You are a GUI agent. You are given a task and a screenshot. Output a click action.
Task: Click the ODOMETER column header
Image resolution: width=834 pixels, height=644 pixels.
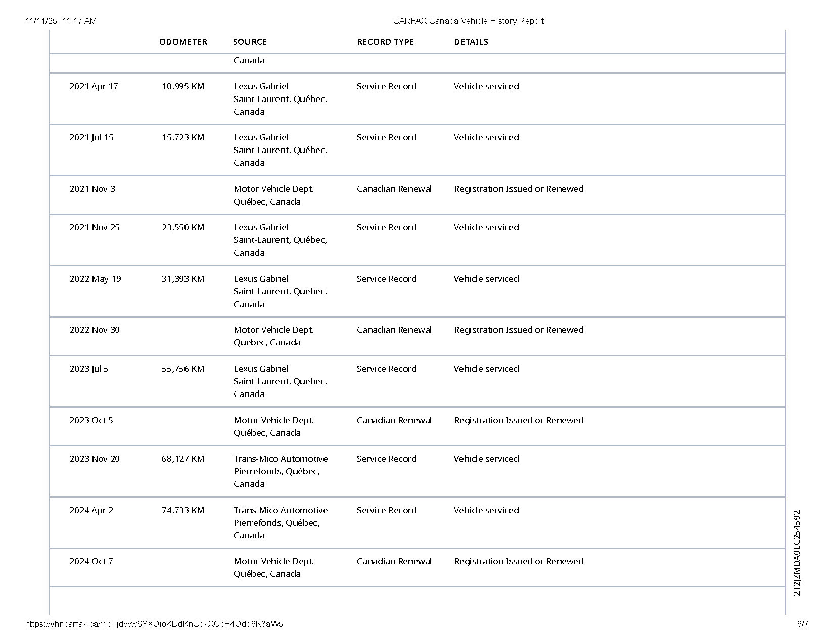183,42
